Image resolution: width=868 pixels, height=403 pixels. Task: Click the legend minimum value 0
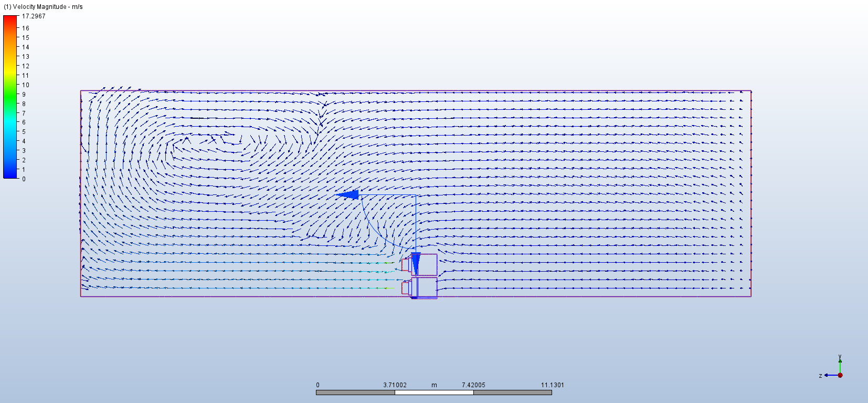[24, 179]
